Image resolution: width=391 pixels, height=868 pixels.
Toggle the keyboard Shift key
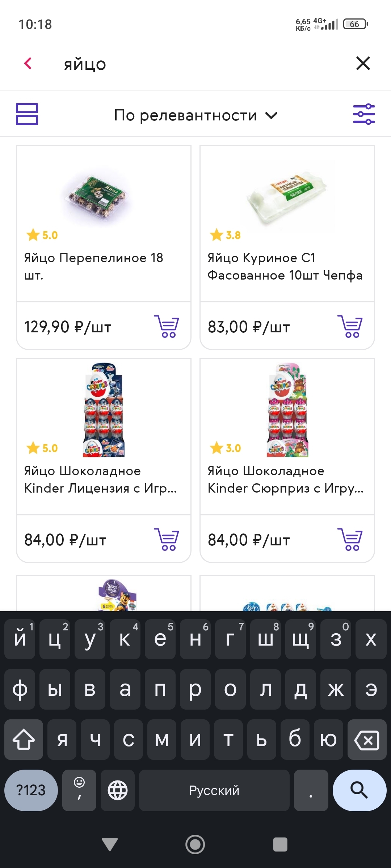24,740
